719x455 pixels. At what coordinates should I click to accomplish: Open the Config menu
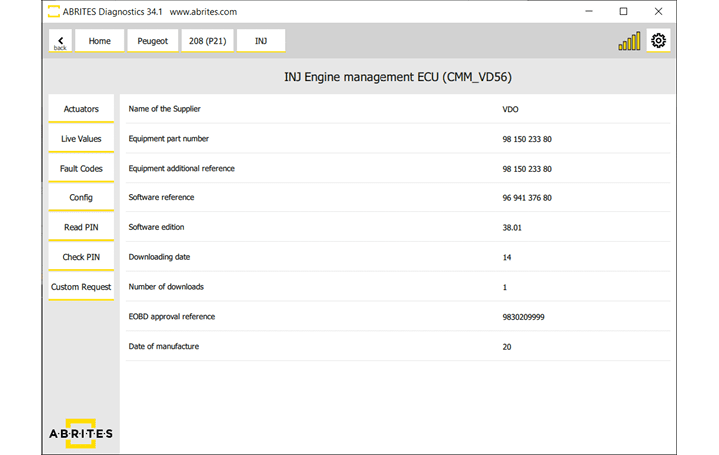(x=81, y=198)
